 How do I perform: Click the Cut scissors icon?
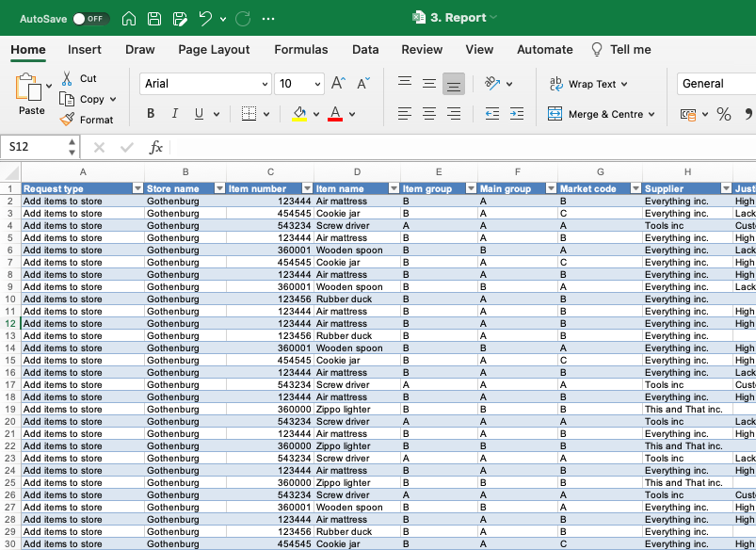coord(67,79)
